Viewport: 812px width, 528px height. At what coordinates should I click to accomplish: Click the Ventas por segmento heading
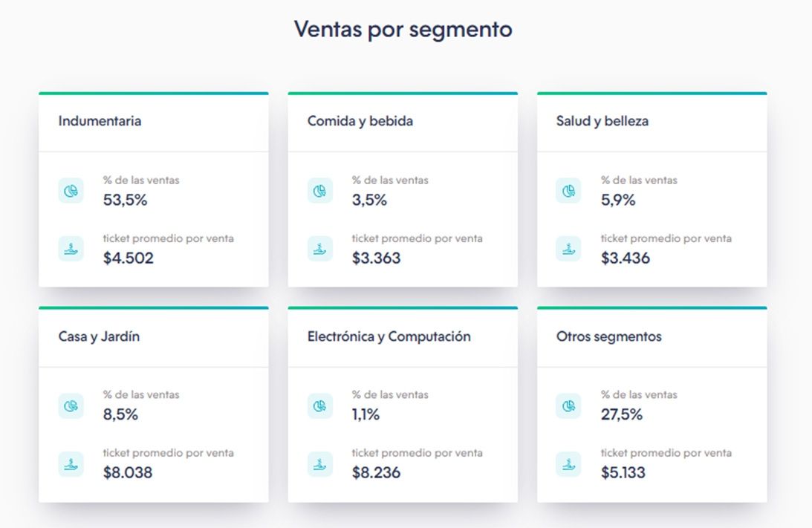[403, 30]
